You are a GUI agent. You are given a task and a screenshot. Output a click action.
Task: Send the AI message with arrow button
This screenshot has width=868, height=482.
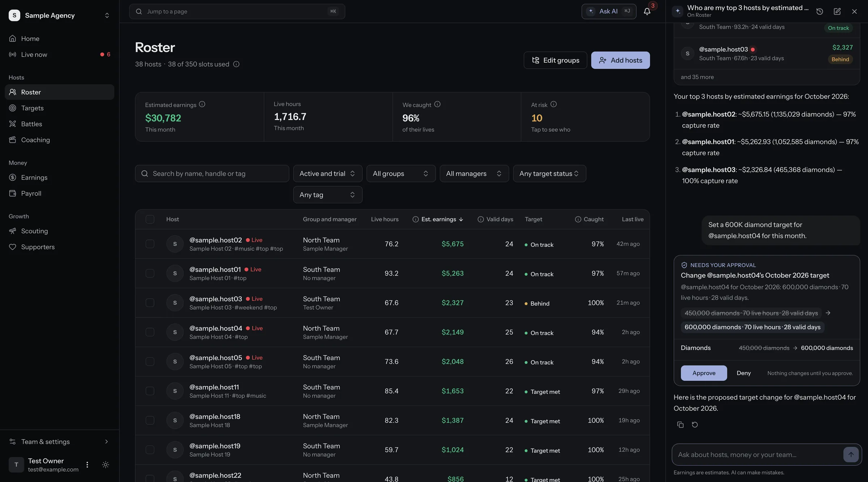pos(851,455)
